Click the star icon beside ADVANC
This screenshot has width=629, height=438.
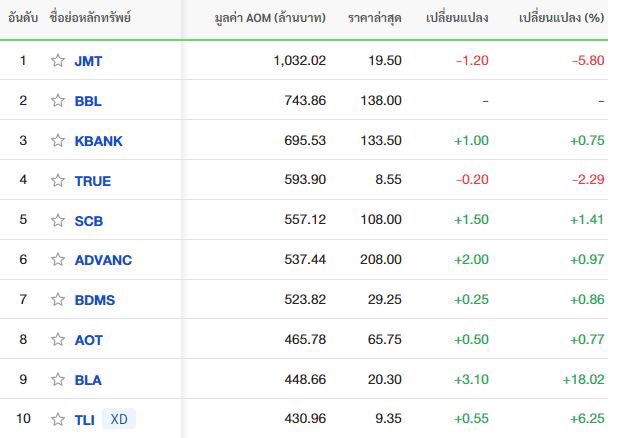tap(58, 260)
